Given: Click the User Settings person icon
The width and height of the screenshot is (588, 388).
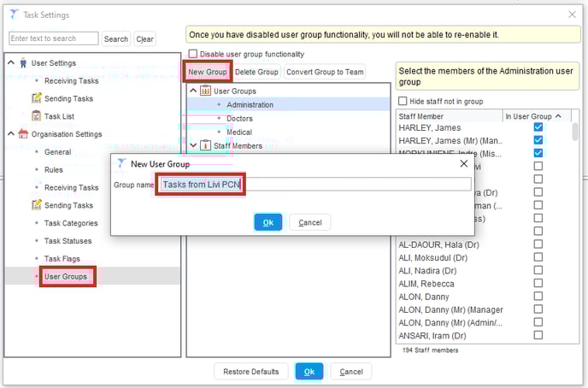Looking at the screenshot, I should (23, 63).
